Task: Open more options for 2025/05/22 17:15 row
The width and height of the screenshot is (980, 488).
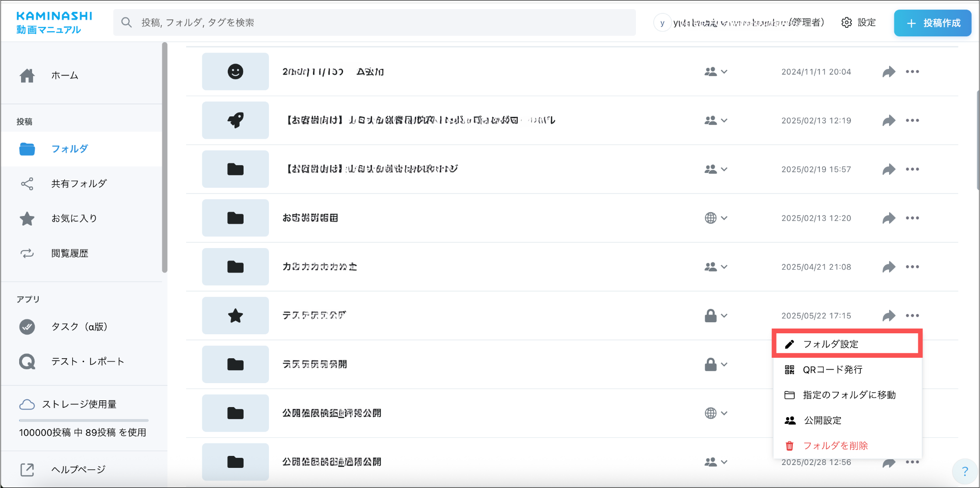Action: pos(912,316)
